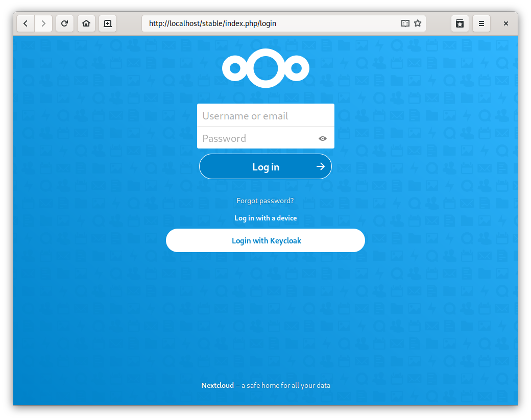Choose Login with Keycloak
This screenshot has width=531, height=420.
tap(265, 240)
